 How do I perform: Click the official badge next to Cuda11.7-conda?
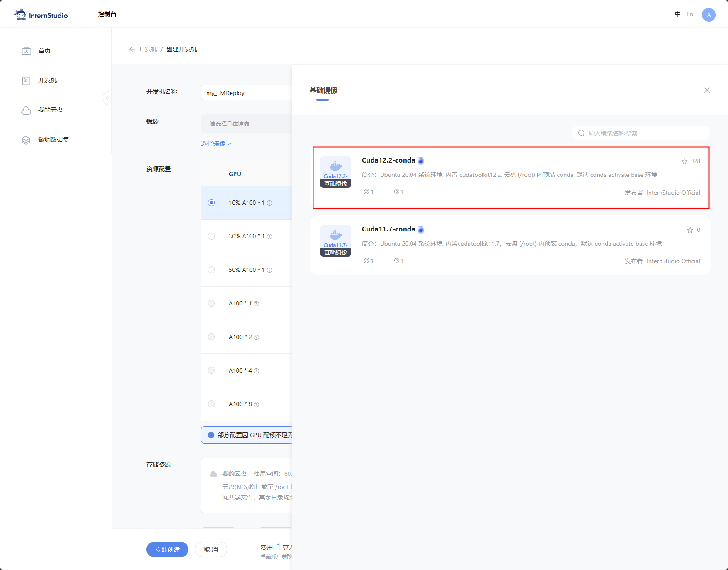(x=421, y=229)
